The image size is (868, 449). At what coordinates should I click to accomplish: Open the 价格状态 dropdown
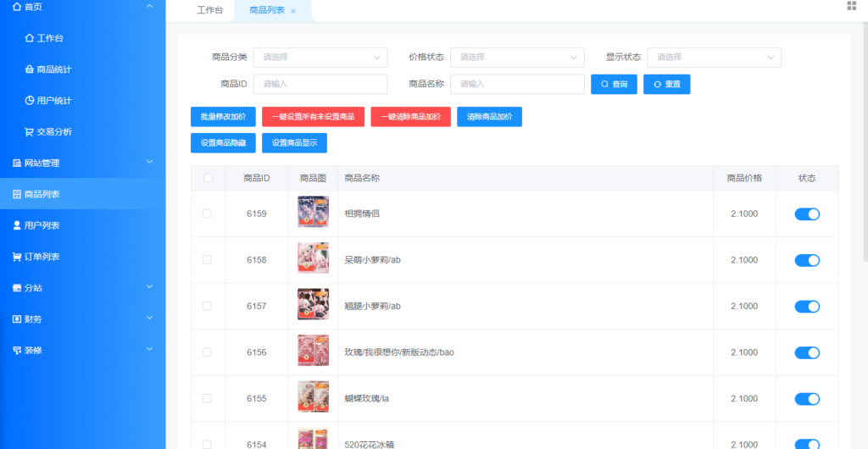click(x=517, y=57)
